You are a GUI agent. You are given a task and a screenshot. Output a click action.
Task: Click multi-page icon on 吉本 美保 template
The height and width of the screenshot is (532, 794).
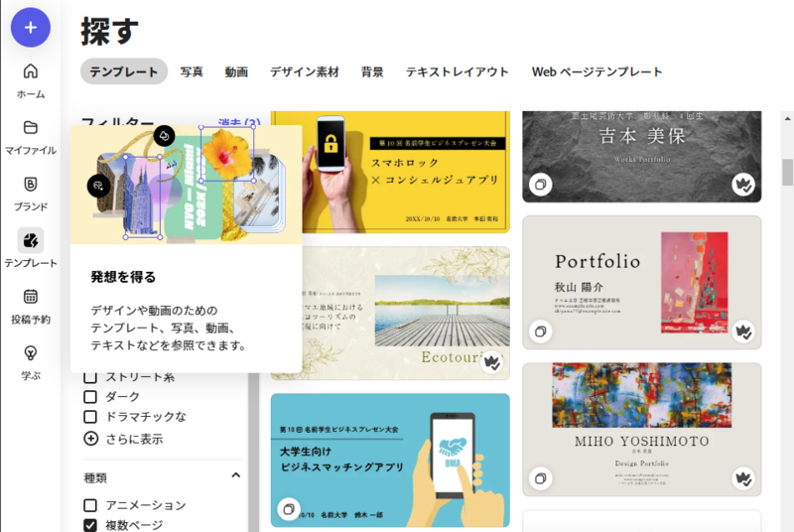pos(540,185)
